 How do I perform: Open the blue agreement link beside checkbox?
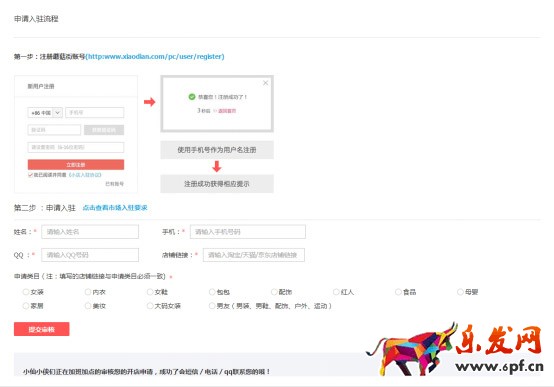coord(85,175)
